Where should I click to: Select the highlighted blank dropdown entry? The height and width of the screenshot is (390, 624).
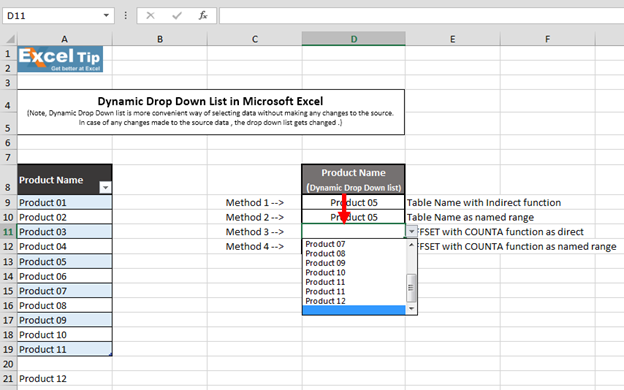pos(354,310)
